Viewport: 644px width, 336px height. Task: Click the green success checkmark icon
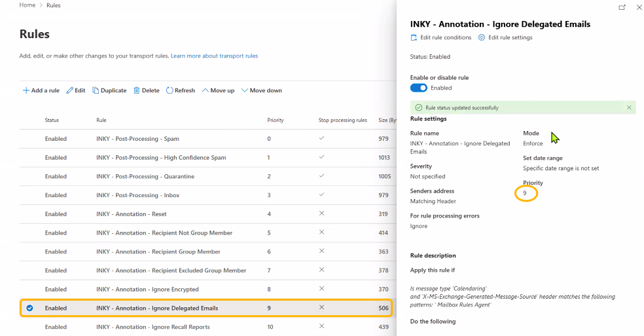418,107
